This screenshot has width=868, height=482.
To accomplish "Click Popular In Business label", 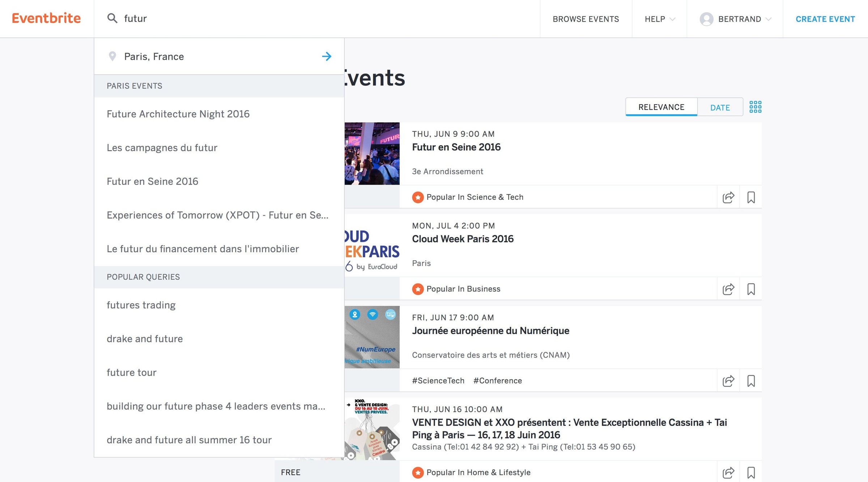I will [x=463, y=289].
